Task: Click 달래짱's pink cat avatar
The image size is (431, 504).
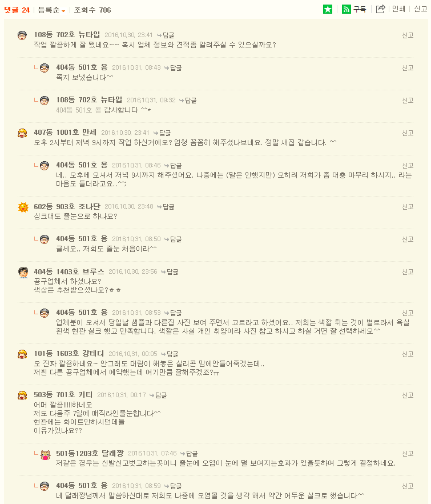Action: point(45,454)
